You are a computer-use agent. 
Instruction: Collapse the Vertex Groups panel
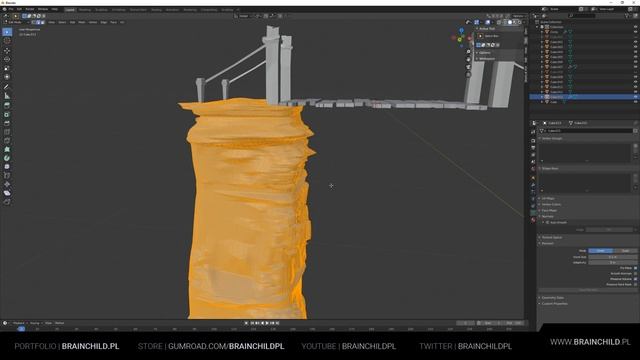pos(551,138)
